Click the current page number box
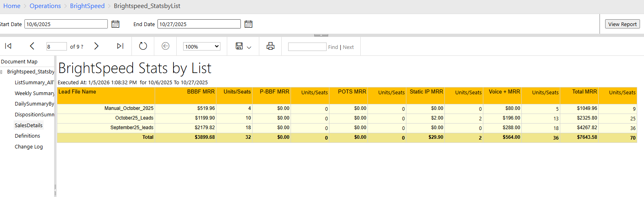This screenshot has height=197, width=644. click(x=57, y=47)
